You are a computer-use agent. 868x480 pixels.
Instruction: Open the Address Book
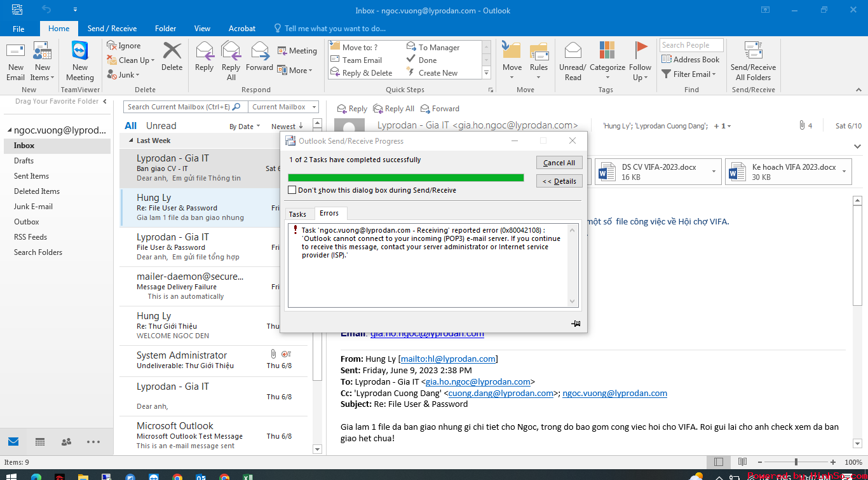pos(691,59)
